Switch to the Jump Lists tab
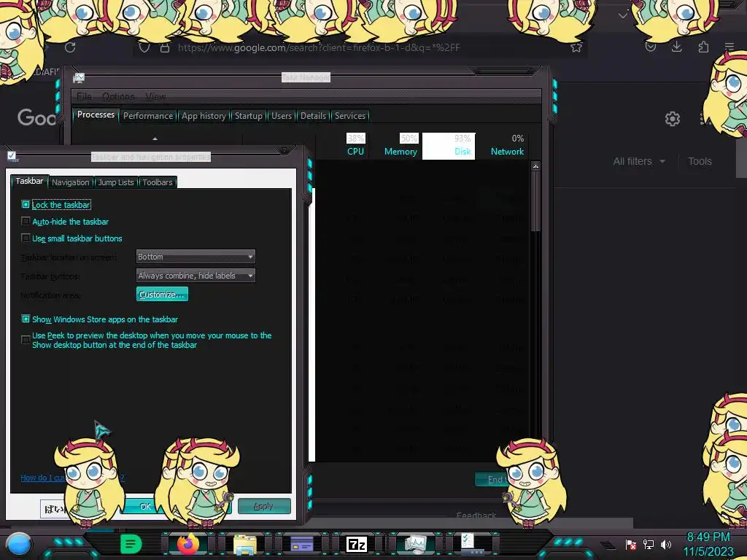The height and width of the screenshot is (560, 747). click(116, 182)
